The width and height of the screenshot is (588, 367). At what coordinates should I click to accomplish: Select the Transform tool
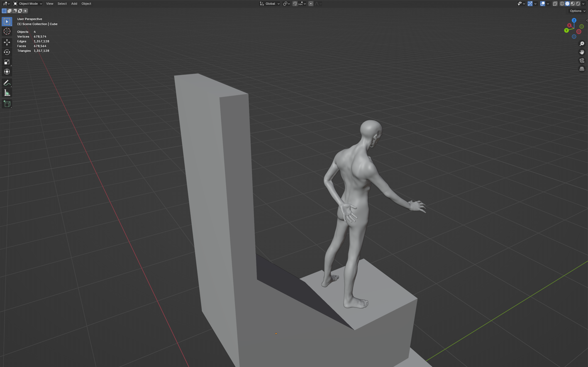pyautogui.click(x=7, y=72)
